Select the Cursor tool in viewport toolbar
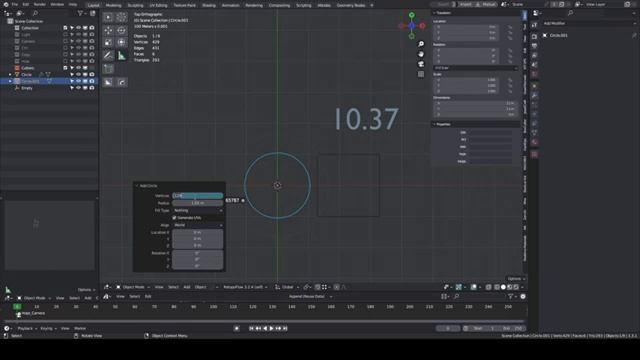This screenshot has width=640, height=360. (121, 17)
